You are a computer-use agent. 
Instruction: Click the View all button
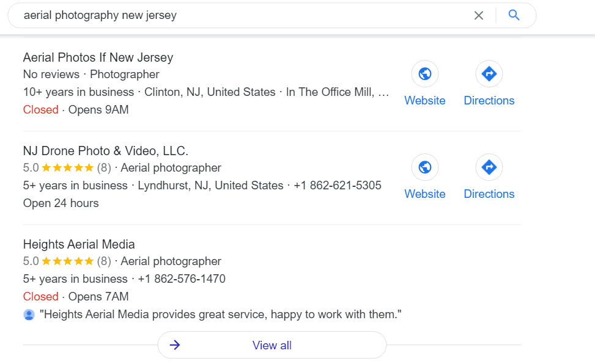272,345
